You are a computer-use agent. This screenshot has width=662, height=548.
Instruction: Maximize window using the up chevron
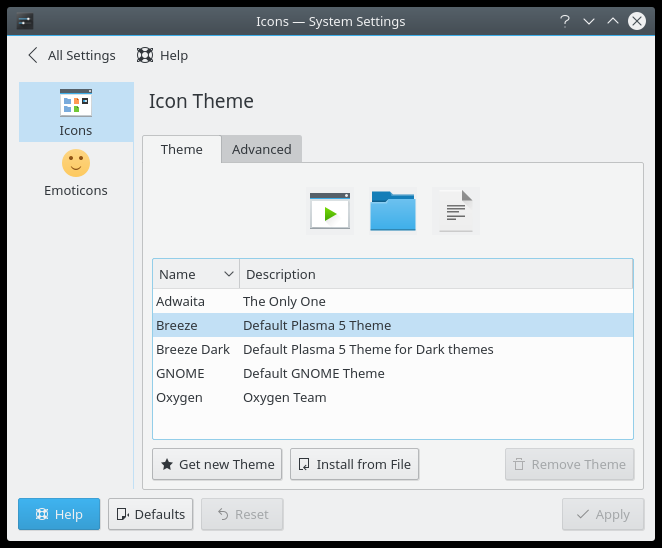pos(613,21)
